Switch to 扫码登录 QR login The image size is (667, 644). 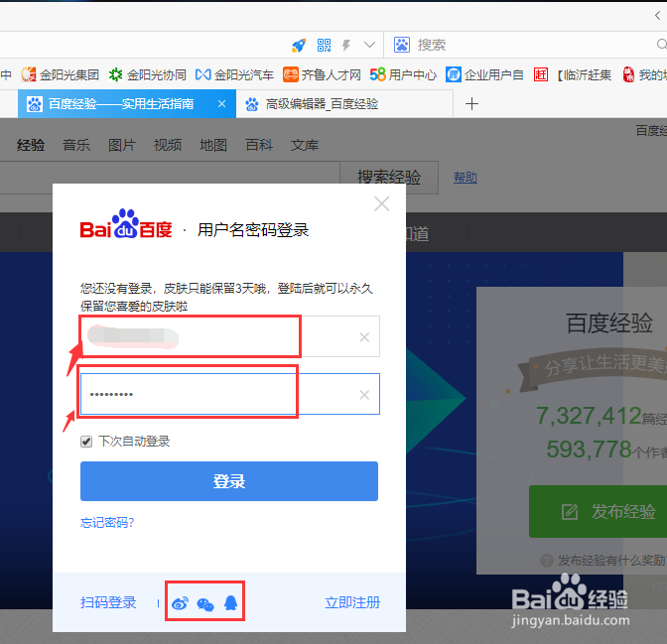click(108, 602)
